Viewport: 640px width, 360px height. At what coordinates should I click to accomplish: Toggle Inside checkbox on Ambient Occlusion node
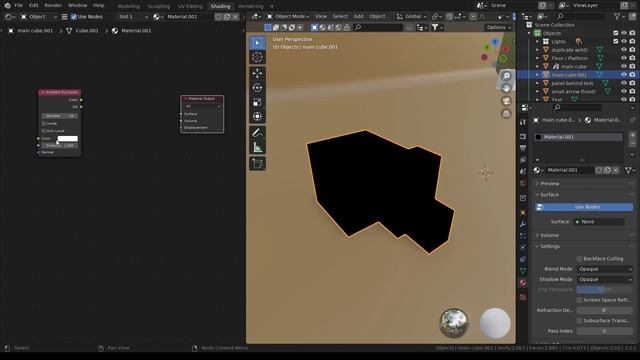point(44,123)
